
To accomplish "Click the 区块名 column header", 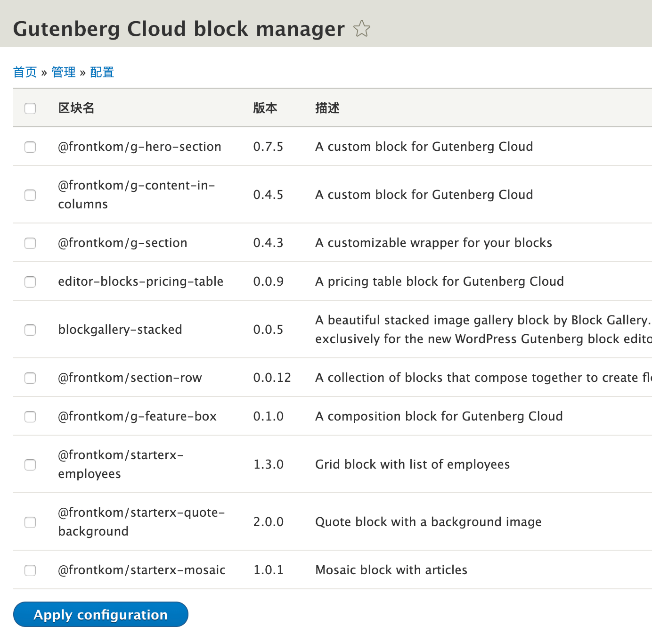I will tap(76, 108).
